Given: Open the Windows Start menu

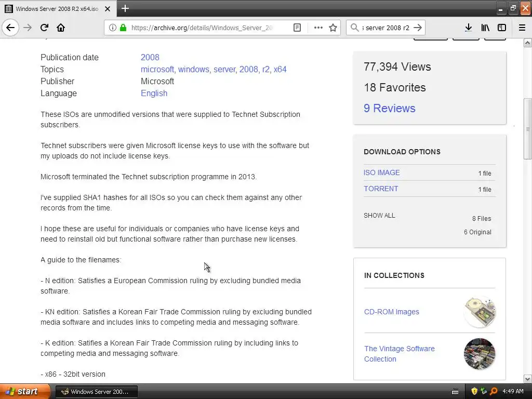Looking at the screenshot, I should tap(25, 391).
